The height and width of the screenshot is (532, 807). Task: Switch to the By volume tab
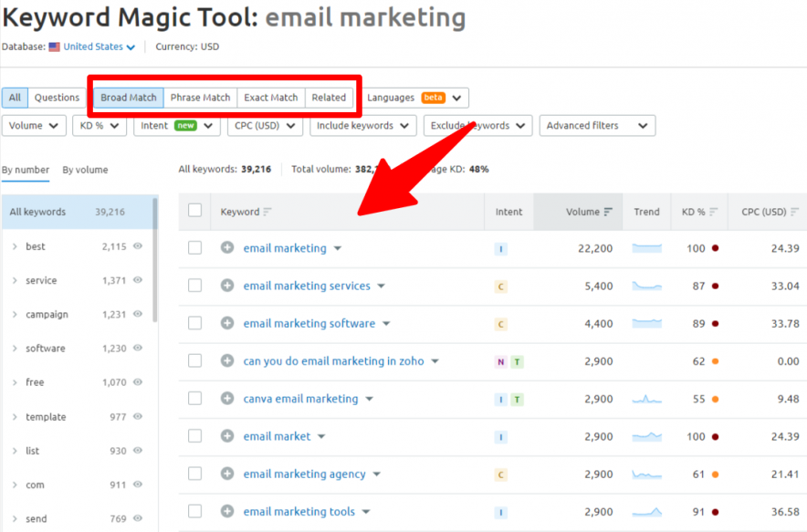click(x=87, y=170)
